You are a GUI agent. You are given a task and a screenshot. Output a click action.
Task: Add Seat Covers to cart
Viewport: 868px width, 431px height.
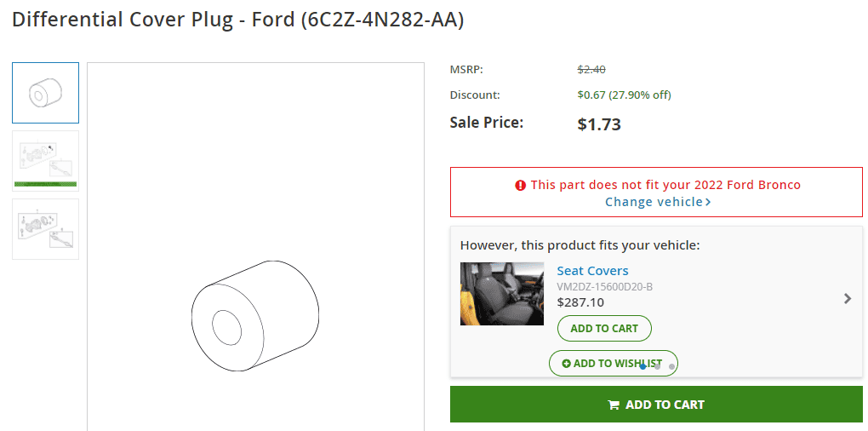click(x=604, y=329)
